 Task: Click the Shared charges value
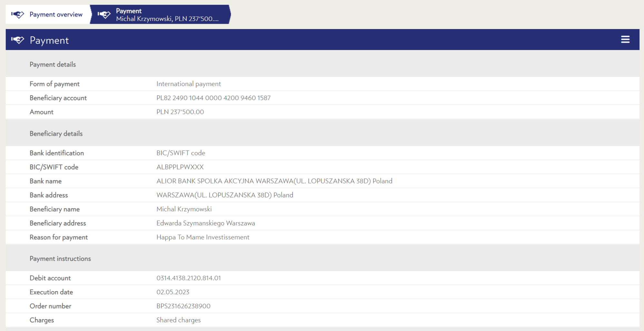(178, 320)
